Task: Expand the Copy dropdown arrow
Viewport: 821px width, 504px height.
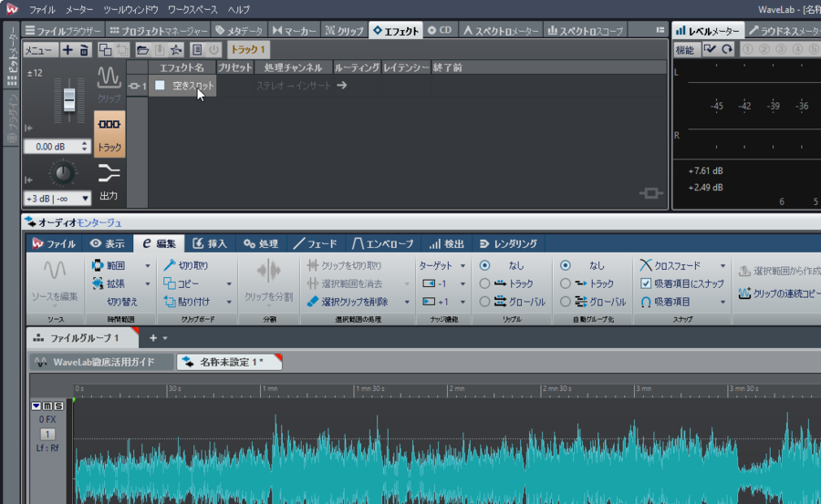Action: pyautogui.click(x=229, y=283)
